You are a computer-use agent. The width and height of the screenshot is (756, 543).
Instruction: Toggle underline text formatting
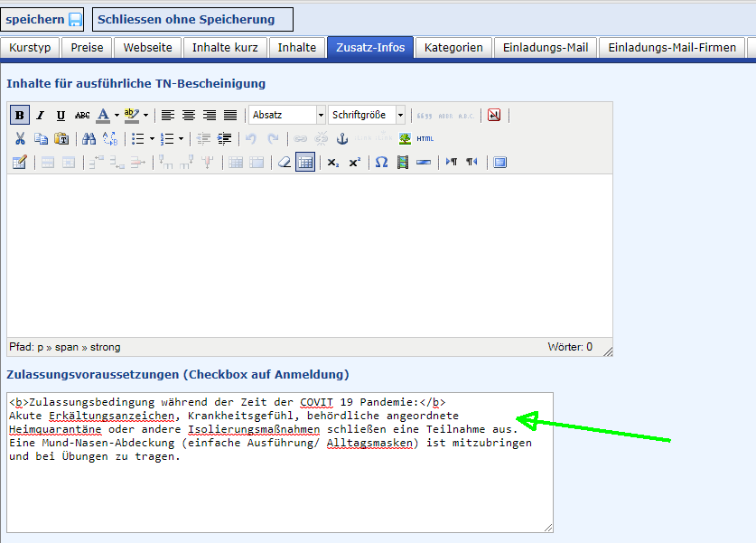(61, 116)
